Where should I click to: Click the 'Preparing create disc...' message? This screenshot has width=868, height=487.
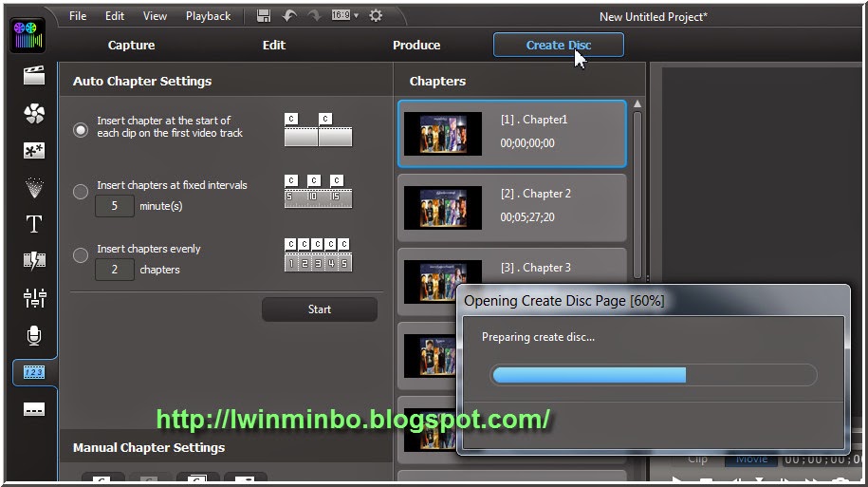538,337
